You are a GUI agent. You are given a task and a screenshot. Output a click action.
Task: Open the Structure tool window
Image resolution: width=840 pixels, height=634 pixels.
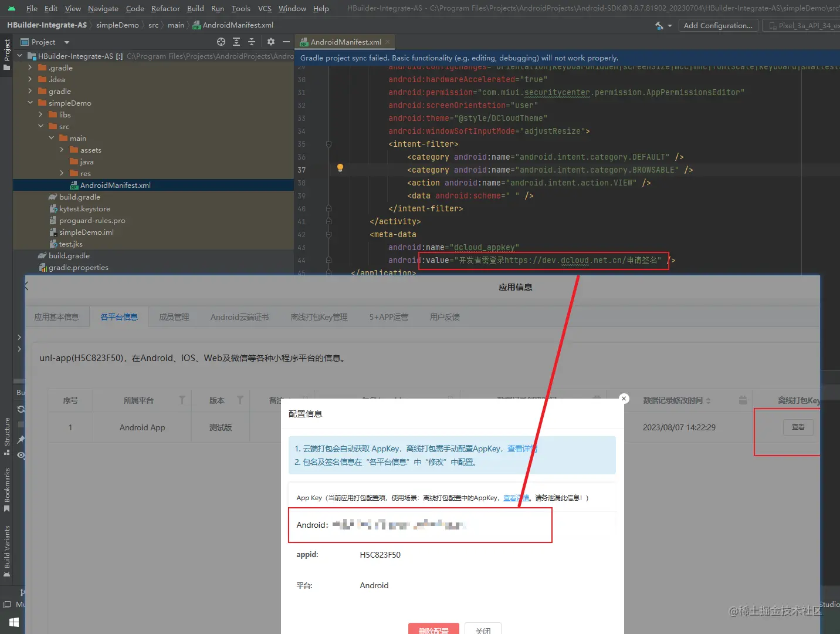coord(7,436)
